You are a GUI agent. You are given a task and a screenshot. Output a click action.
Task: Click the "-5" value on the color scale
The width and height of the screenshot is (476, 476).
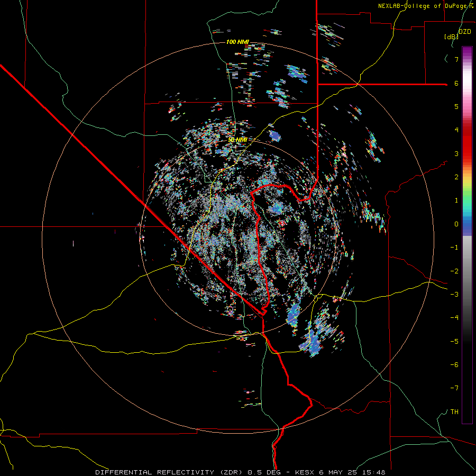[x=454, y=342]
